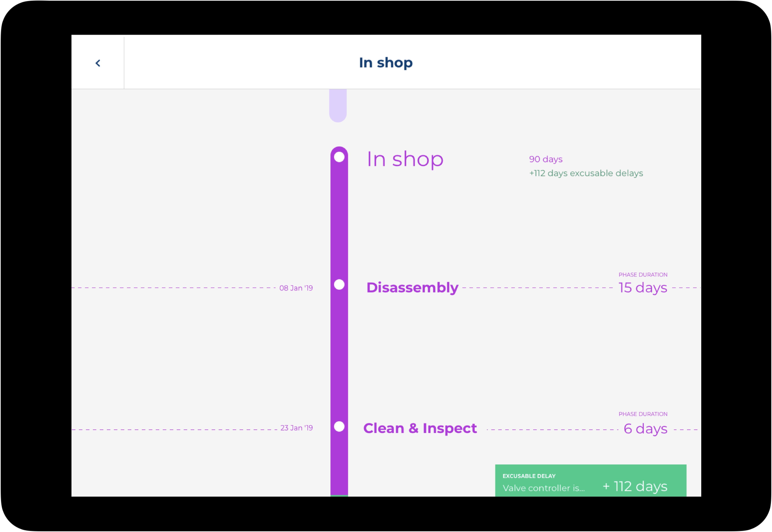The height and width of the screenshot is (532, 772).
Task: Select the faded previous phase bar segment
Action: (x=338, y=105)
